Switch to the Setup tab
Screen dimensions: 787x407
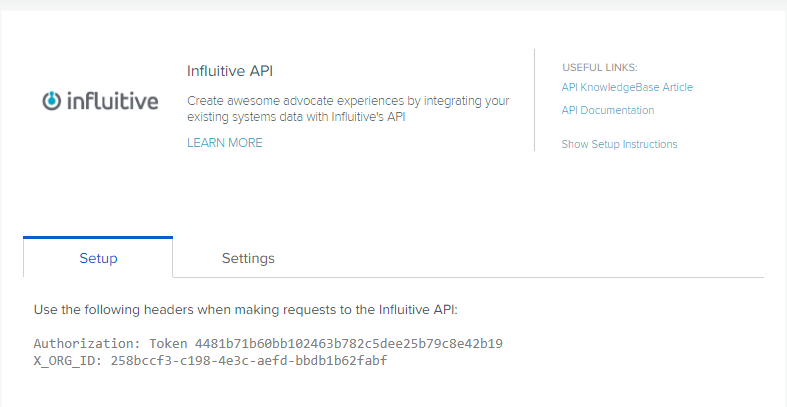[x=98, y=257]
